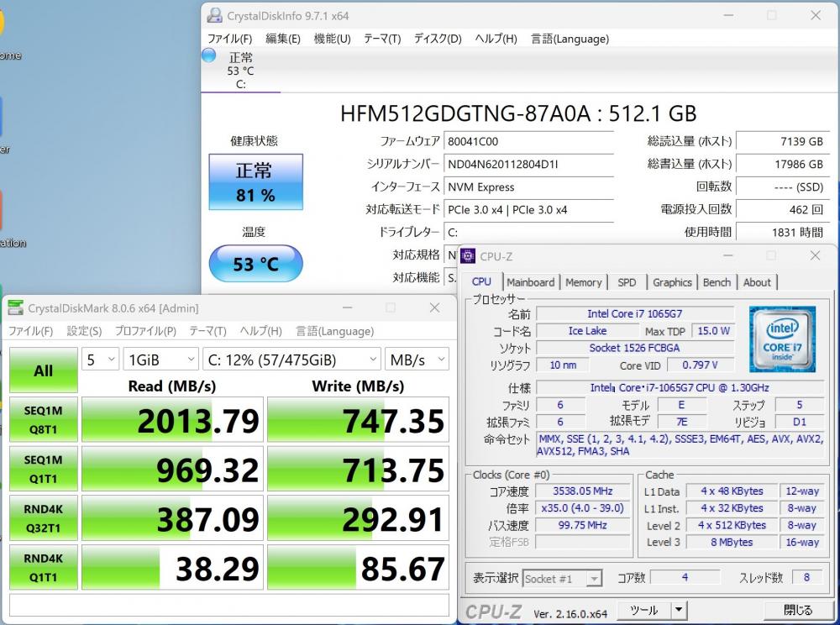Open the unit dropdown showing MB/s

point(417,360)
